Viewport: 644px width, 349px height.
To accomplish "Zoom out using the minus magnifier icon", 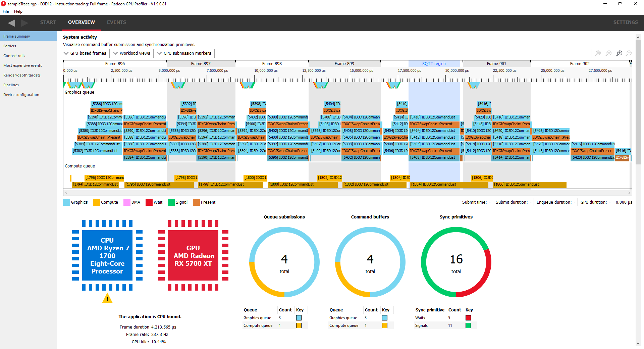I will click(629, 53).
